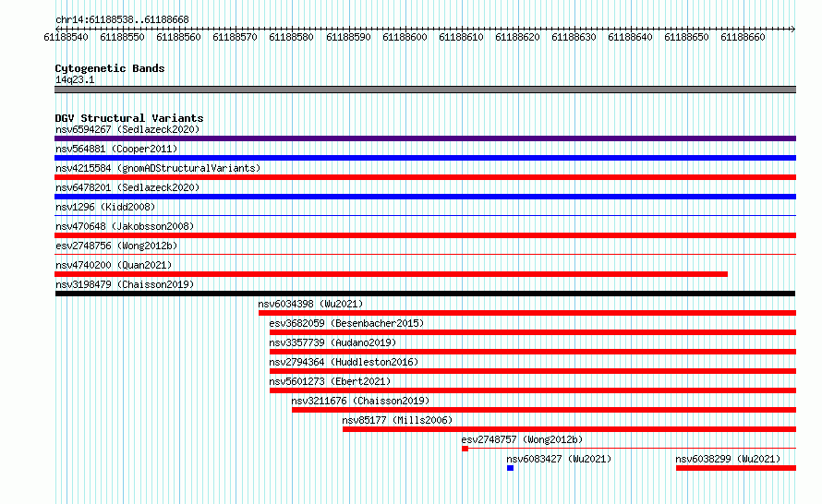822x504 pixels.
Task: Click ruler position 61188570
Action: click(235, 37)
